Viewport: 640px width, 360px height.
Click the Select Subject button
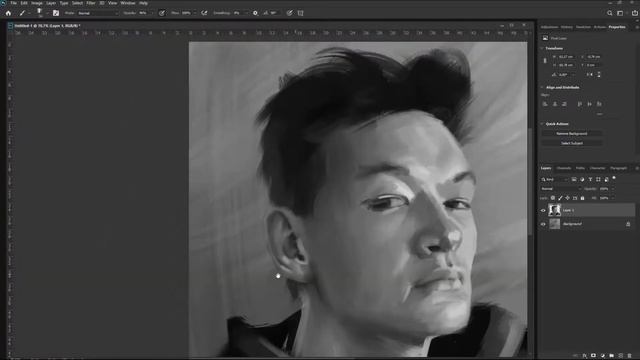(x=571, y=143)
